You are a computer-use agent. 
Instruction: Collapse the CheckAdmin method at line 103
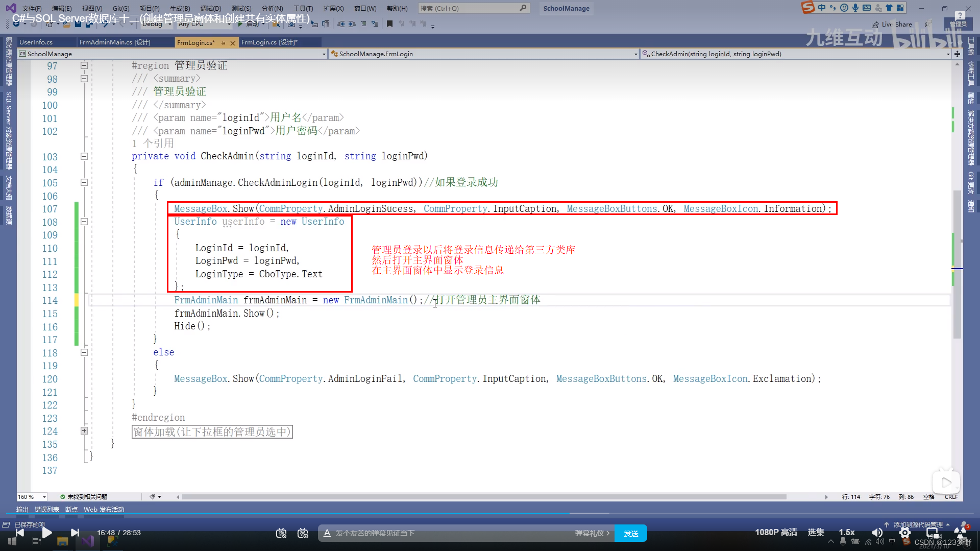[x=84, y=156]
